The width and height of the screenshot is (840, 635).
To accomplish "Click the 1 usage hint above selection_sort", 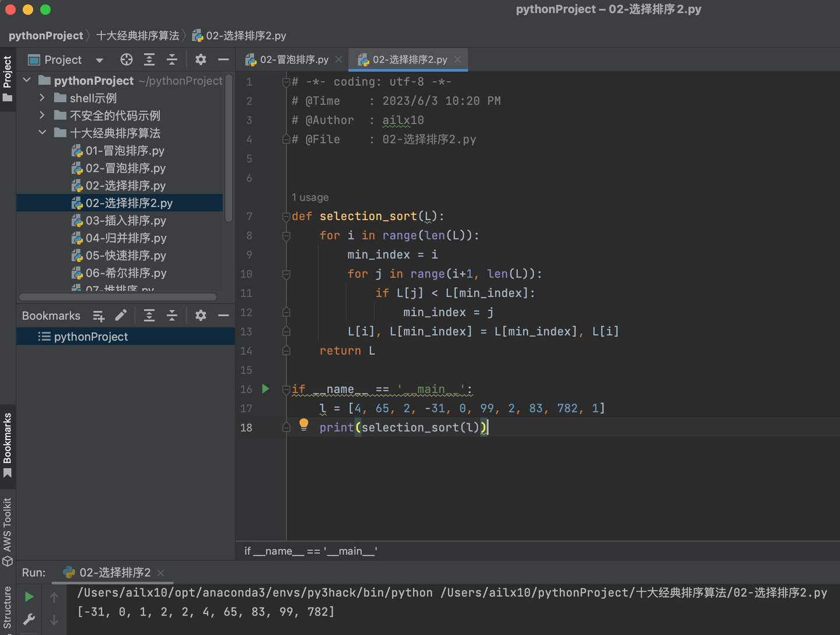I will [310, 197].
